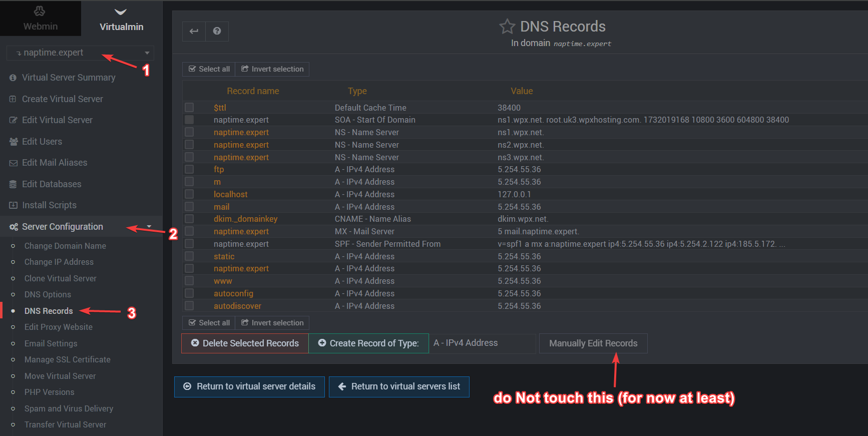Click the Edit Mail Aliases envelope icon
This screenshot has height=436, width=868.
coord(14,163)
